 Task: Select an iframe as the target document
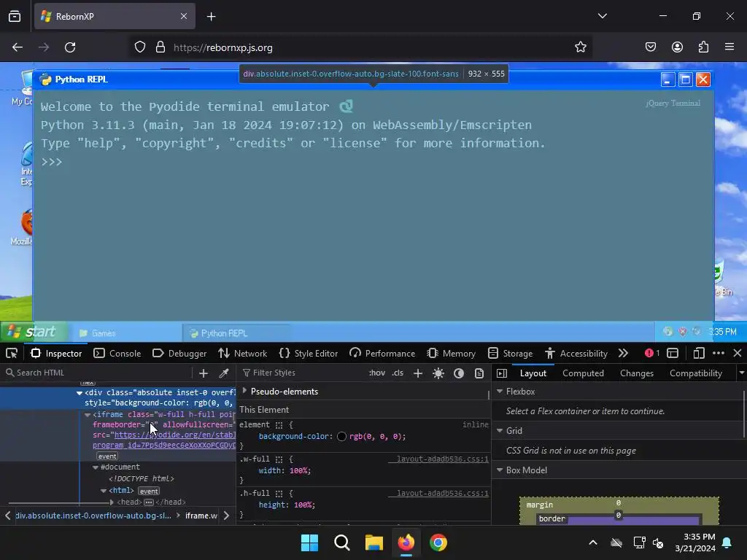click(x=673, y=354)
